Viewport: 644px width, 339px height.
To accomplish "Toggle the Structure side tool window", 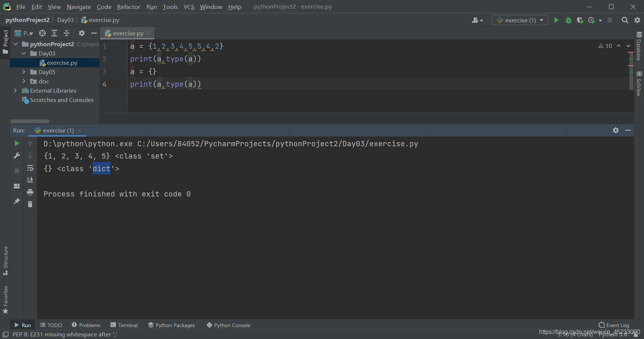I will click(5, 260).
